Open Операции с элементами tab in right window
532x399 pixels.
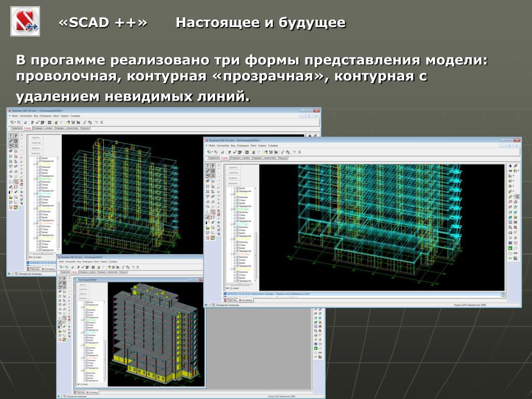coord(263,158)
